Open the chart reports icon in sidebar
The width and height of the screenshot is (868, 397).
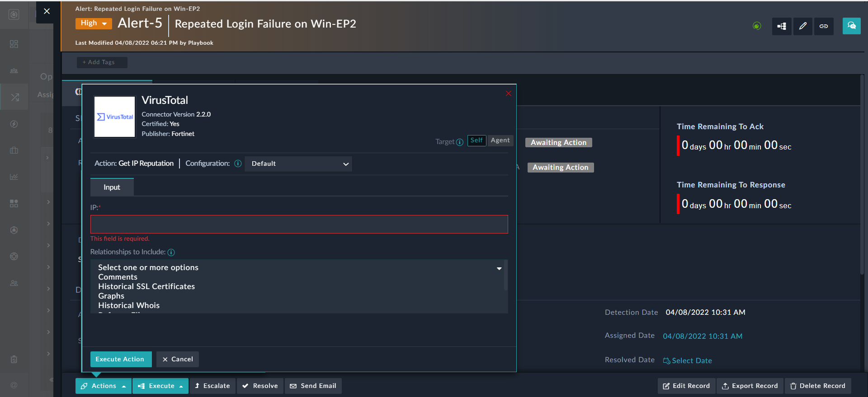point(14,177)
